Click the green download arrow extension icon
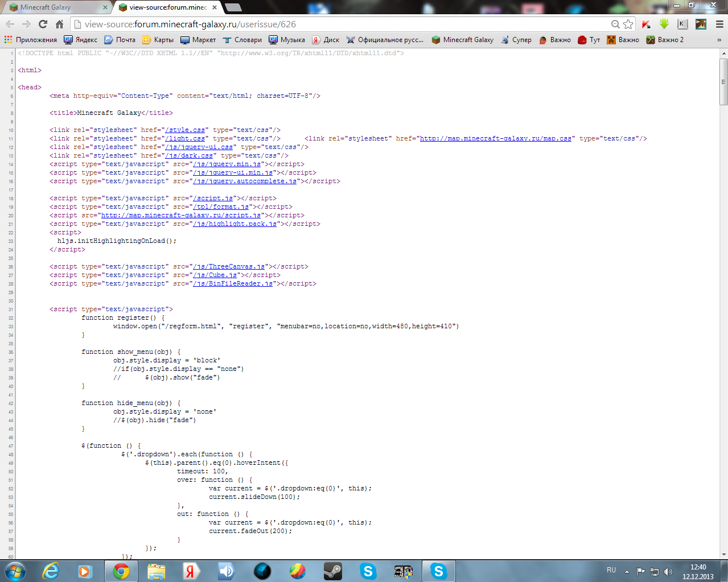This screenshot has height=582, width=728. coord(664,24)
